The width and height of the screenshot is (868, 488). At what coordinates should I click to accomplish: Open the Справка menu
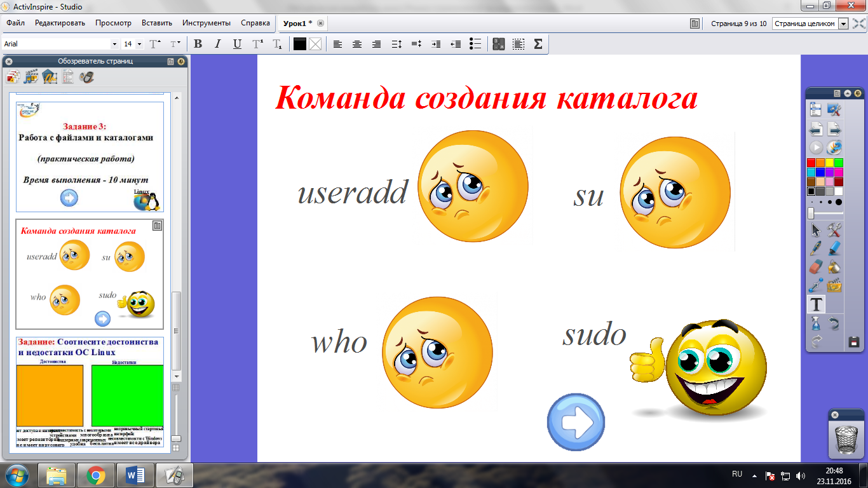click(x=255, y=23)
